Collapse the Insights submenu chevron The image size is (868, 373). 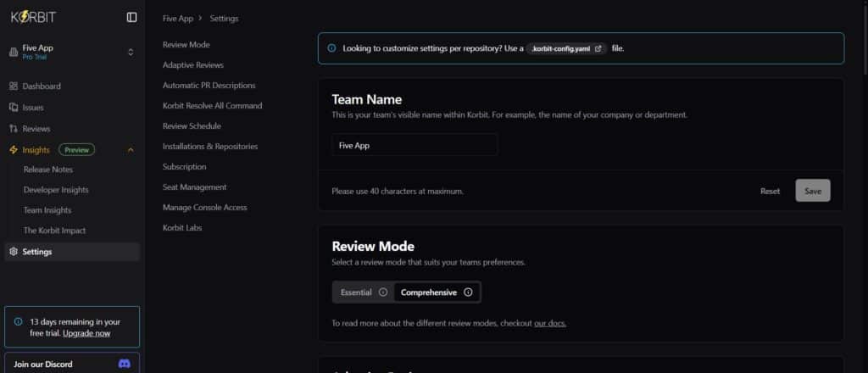[x=131, y=150]
